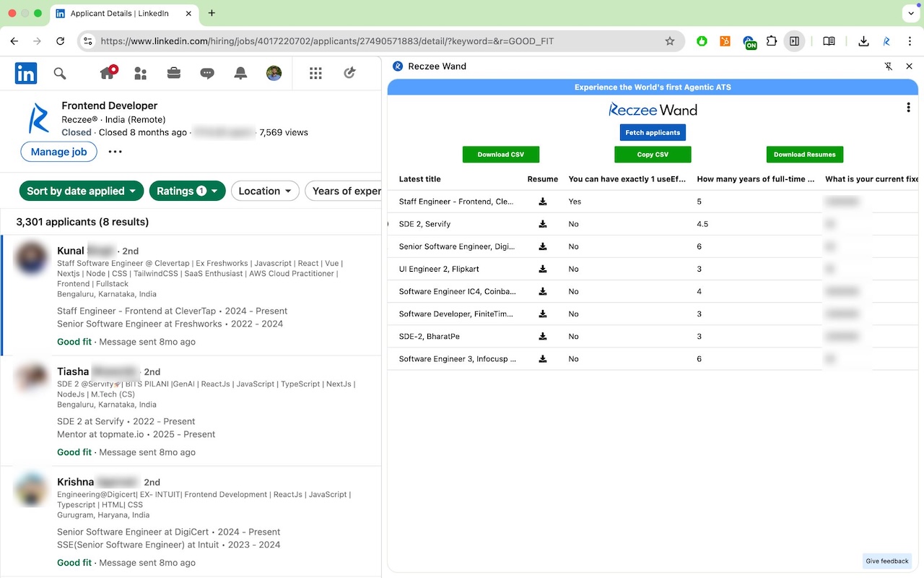
Task: Download resume for Senior Software Engineer, Digi row
Action: click(x=543, y=246)
